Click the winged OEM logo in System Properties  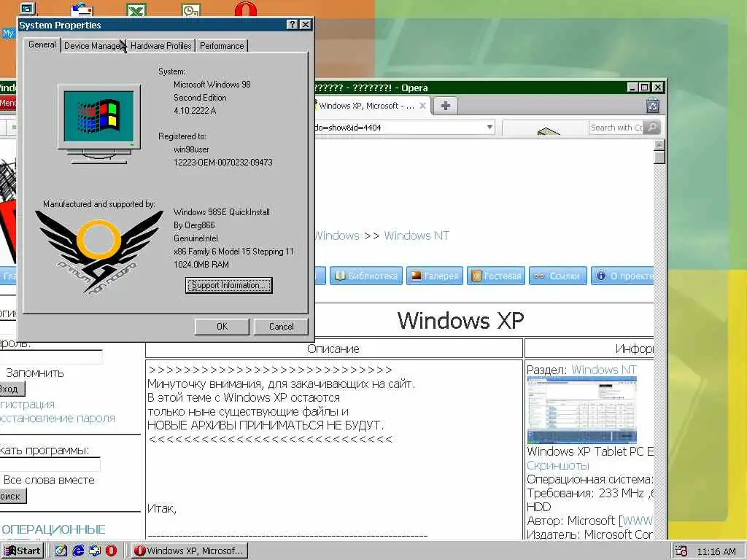tap(99, 252)
